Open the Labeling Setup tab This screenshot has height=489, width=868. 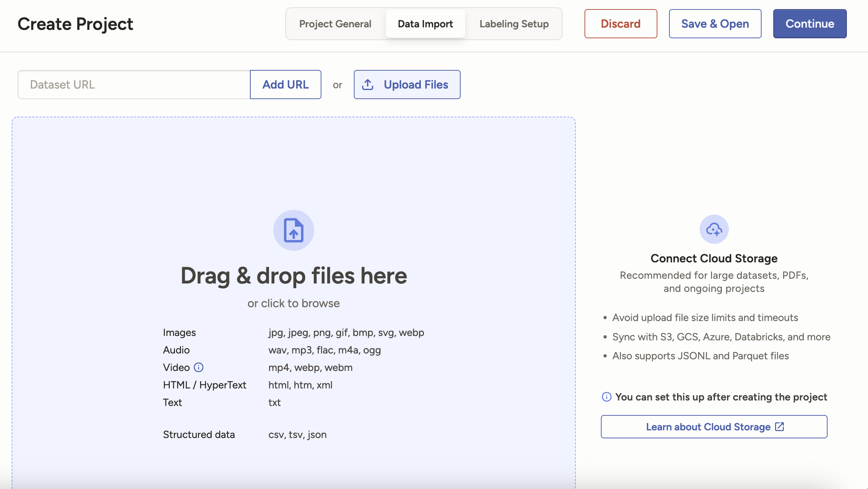tap(514, 24)
